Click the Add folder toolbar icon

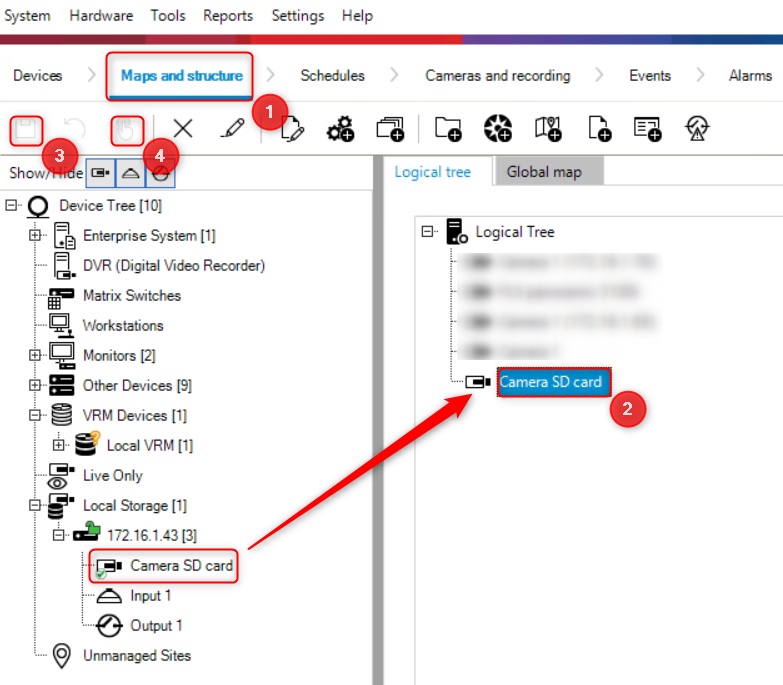(448, 129)
